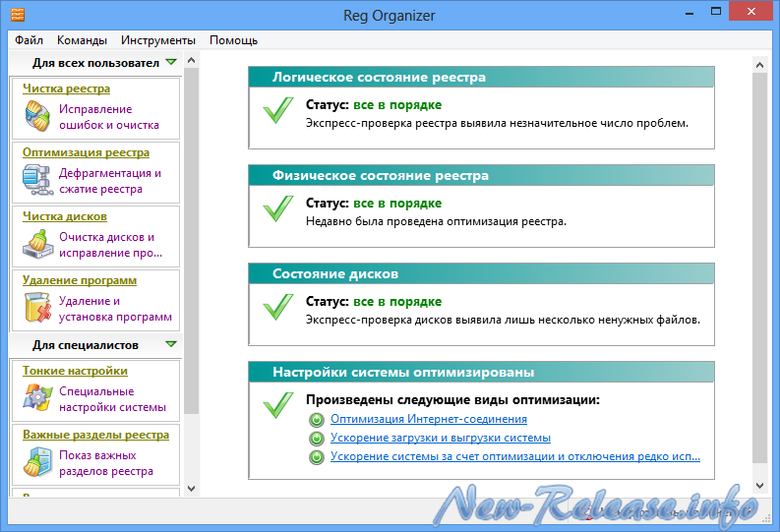Click the green bullet beside system speedup link
The image size is (780, 532).
tap(317, 457)
